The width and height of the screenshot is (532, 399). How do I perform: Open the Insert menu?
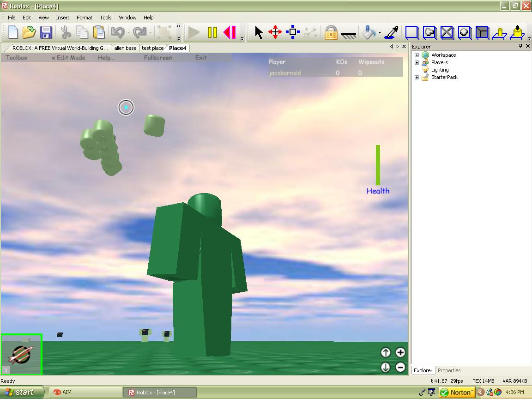pyautogui.click(x=62, y=18)
